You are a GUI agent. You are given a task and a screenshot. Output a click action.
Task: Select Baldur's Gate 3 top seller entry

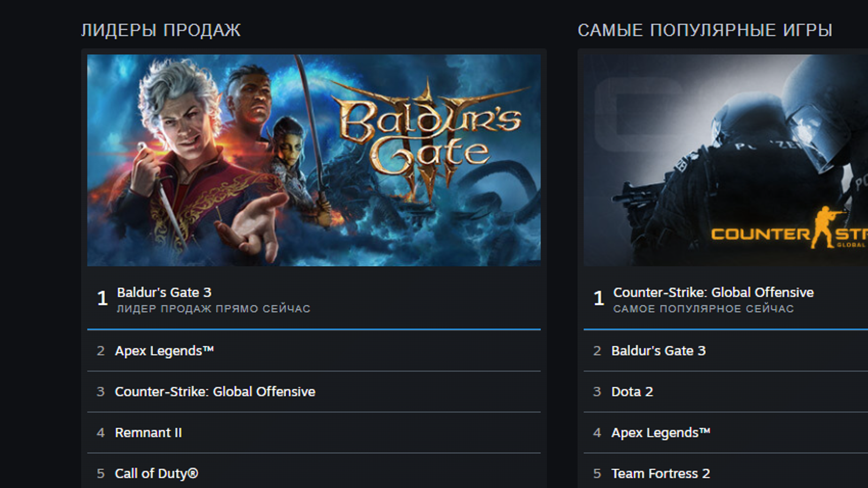[314, 299]
